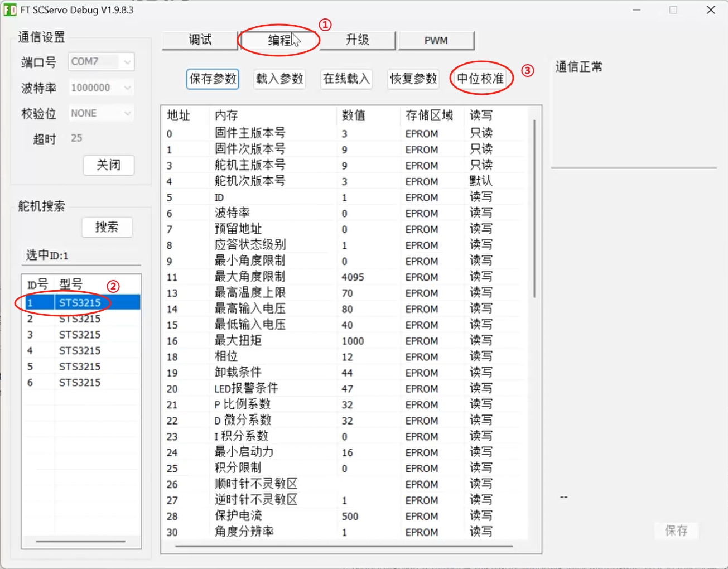Open the 校验位 NONE dropdown
Screen dimensions: 728x569
(x=101, y=113)
